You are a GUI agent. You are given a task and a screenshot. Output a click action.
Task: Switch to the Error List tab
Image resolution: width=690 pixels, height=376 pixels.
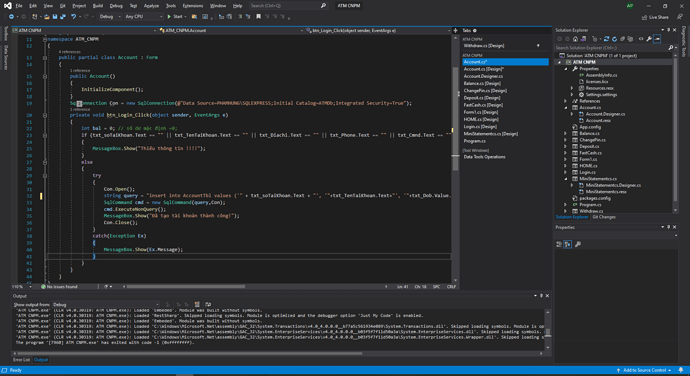[x=21, y=360]
